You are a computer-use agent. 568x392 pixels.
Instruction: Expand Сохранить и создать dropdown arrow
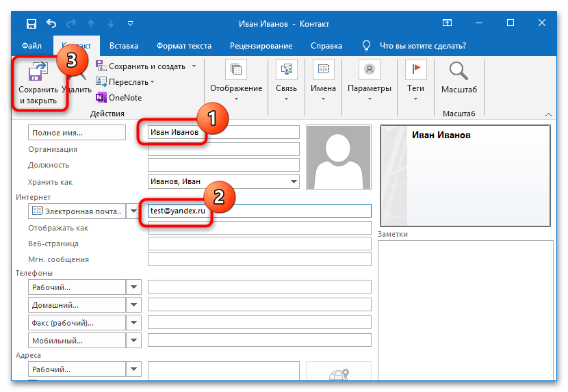click(x=194, y=66)
